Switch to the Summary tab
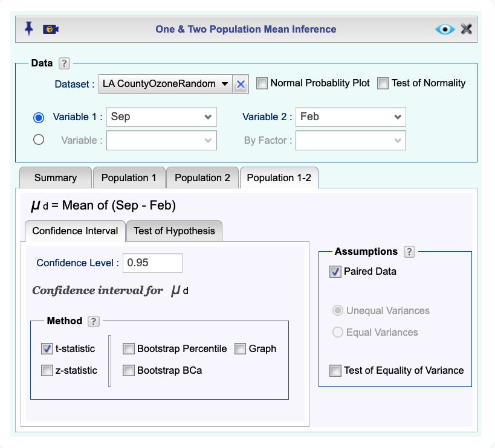The height and width of the screenshot is (448, 495). coord(56,178)
